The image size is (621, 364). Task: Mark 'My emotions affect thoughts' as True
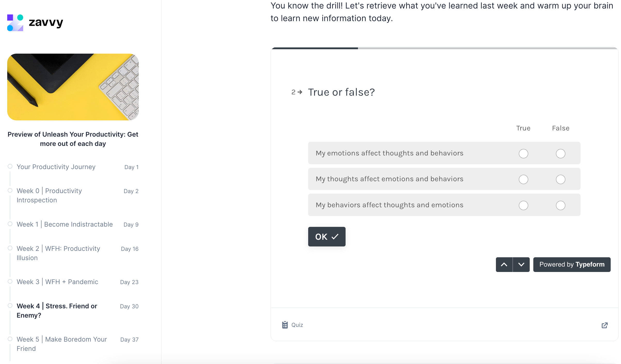click(x=523, y=154)
